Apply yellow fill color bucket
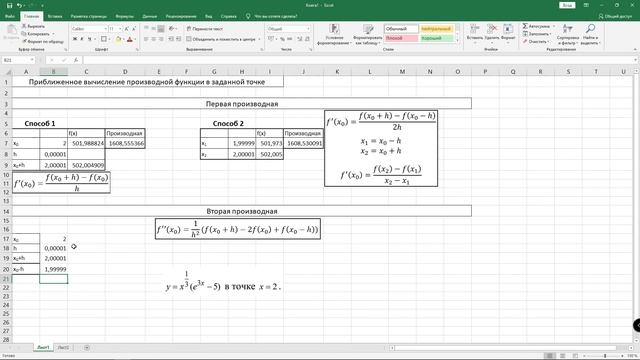Screen dimensions: 640x360 point(118,39)
